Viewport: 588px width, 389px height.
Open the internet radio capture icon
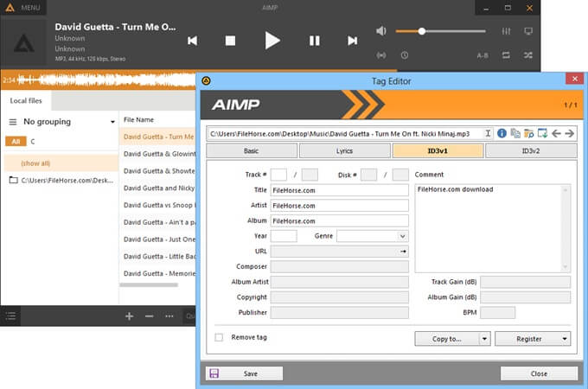pos(381,55)
